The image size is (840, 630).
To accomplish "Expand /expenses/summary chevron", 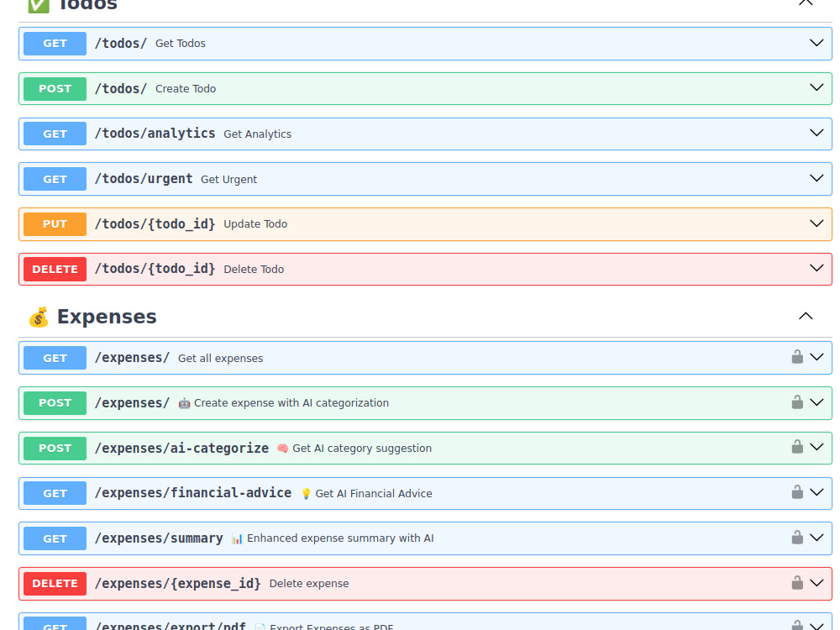I will pos(816,538).
